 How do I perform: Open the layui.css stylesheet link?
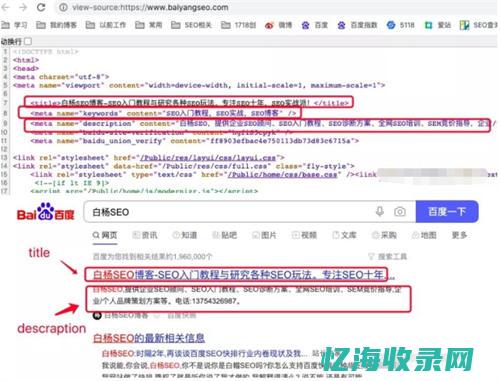click(208, 157)
